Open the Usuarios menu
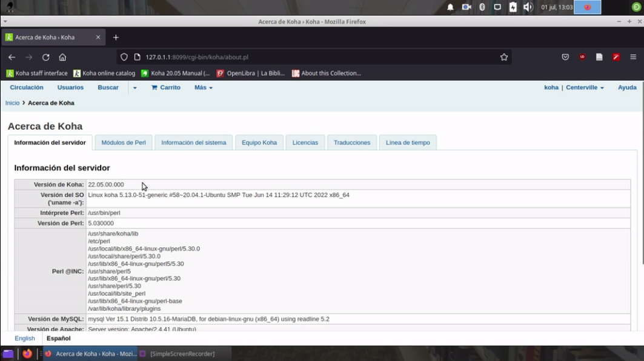Viewport: 644px width, 361px height. pyautogui.click(x=70, y=87)
